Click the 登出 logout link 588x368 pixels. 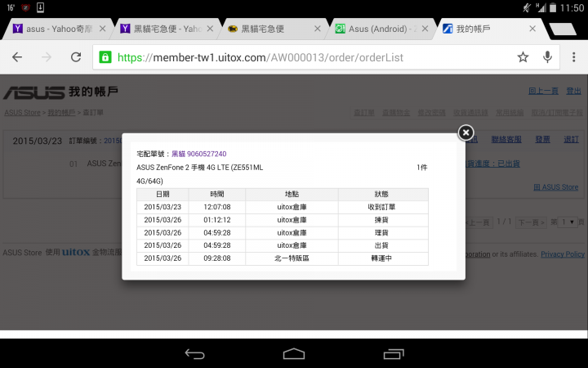click(573, 91)
